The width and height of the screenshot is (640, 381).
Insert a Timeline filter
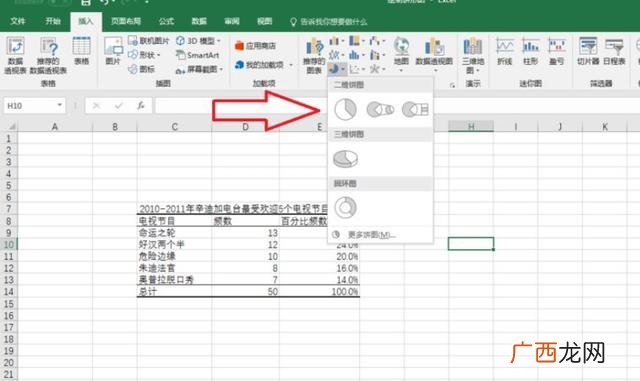tap(614, 51)
